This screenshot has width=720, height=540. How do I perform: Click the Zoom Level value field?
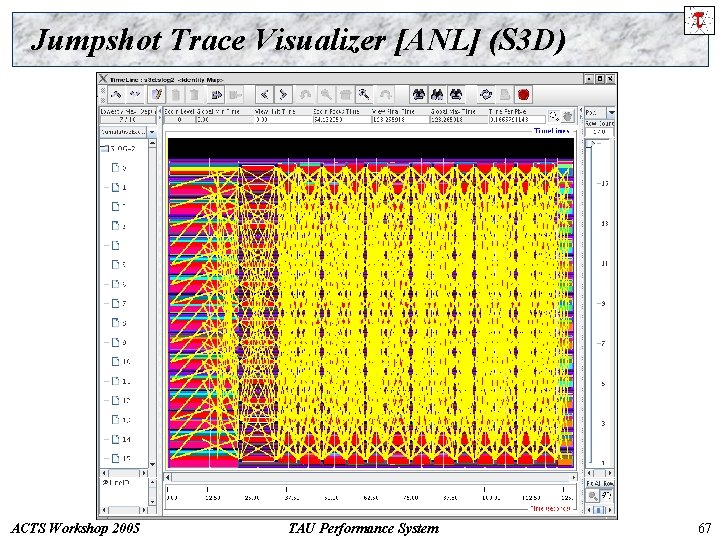[x=180, y=119]
